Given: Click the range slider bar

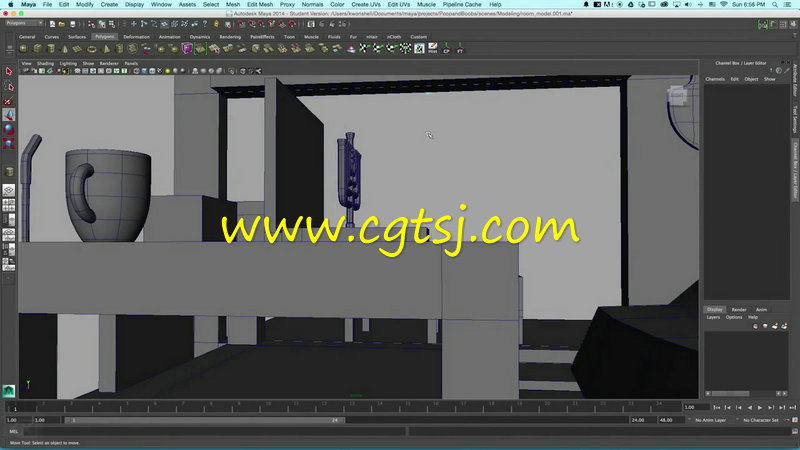Looking at the screenshot, I should point(204,420).
